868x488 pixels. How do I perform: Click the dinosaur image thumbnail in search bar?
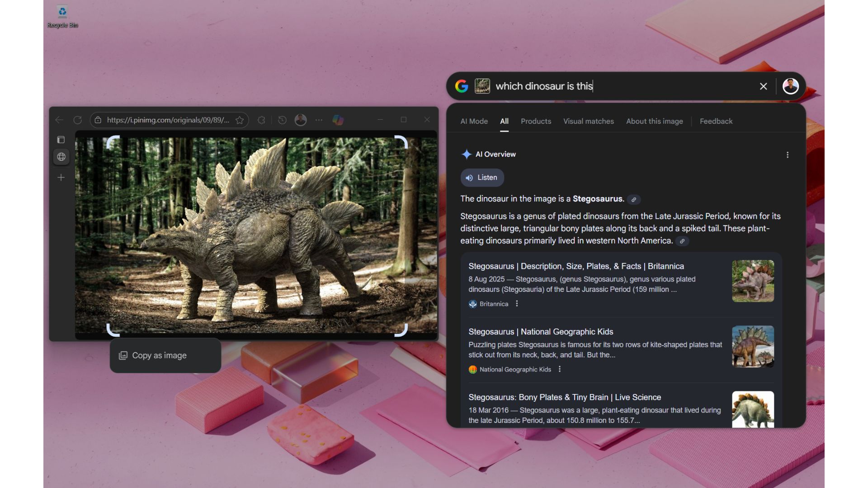(482, 86)
